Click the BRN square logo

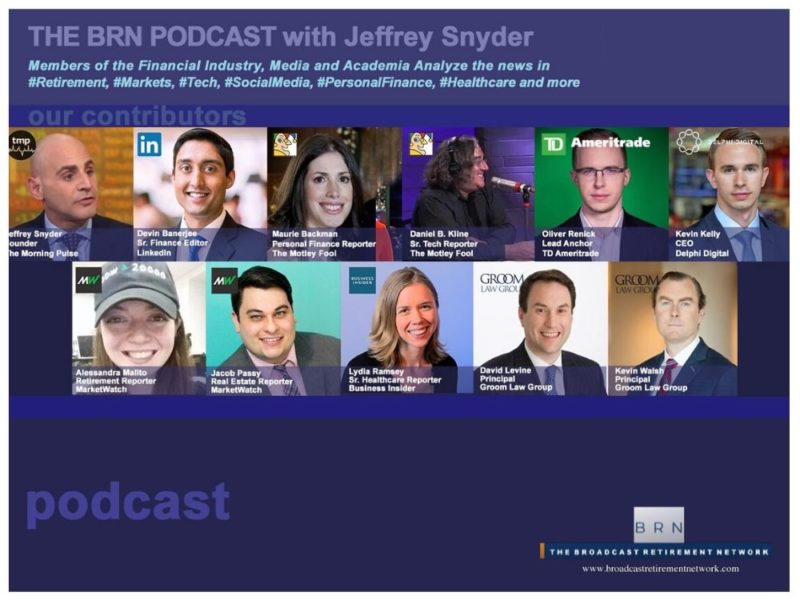659,525
